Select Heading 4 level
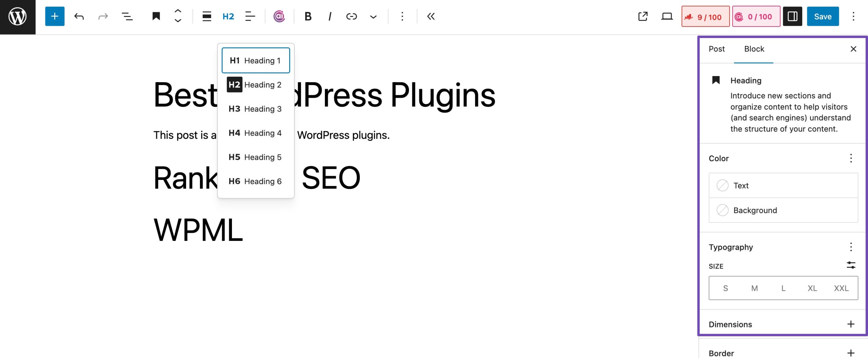868x358 pixels. click(256, 133)
